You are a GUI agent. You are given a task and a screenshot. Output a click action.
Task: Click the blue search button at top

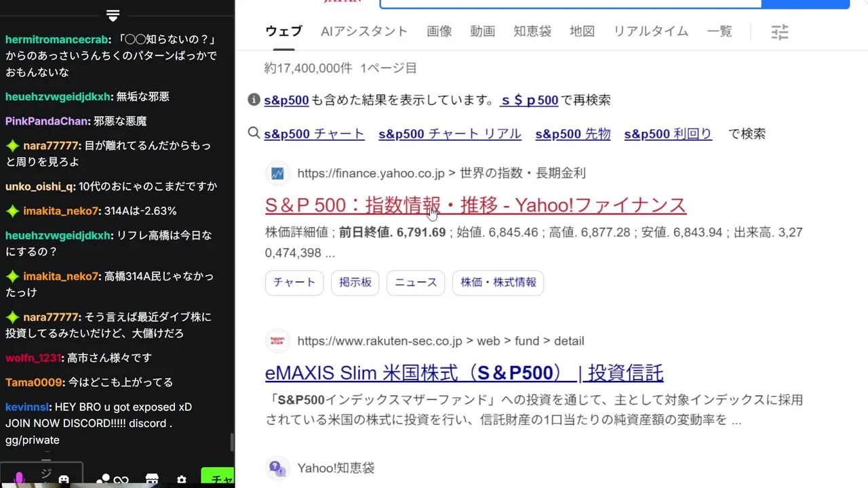pyautogui.click(x=806, y=3)
